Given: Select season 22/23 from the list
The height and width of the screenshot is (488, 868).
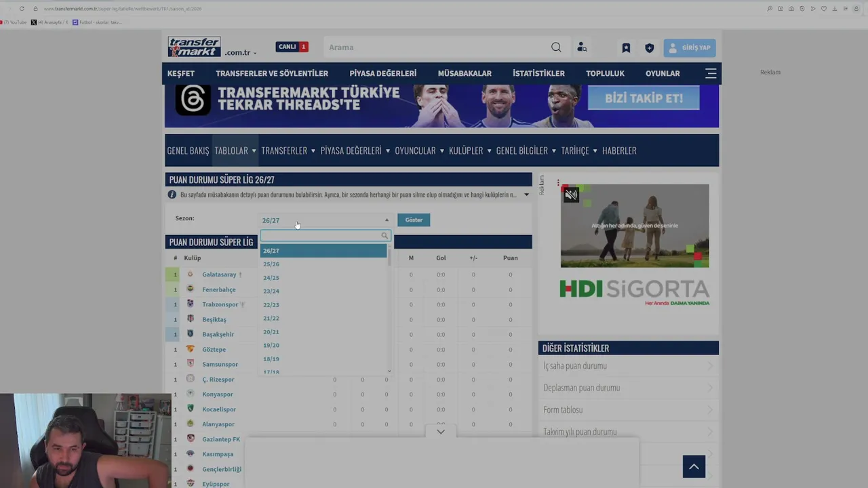Looking at the screenshot, I should 323,305.
